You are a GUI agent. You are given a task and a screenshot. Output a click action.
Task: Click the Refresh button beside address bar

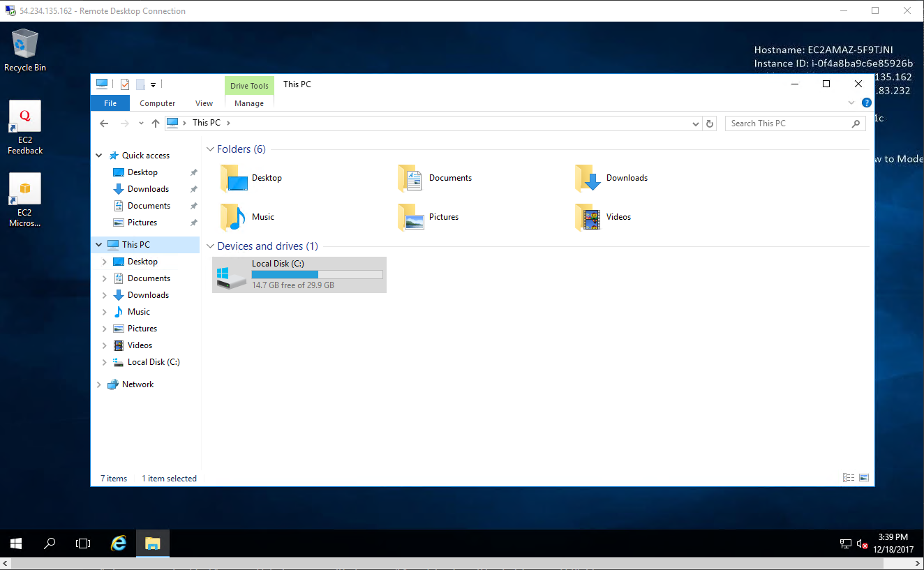click(x=710, y=123)
